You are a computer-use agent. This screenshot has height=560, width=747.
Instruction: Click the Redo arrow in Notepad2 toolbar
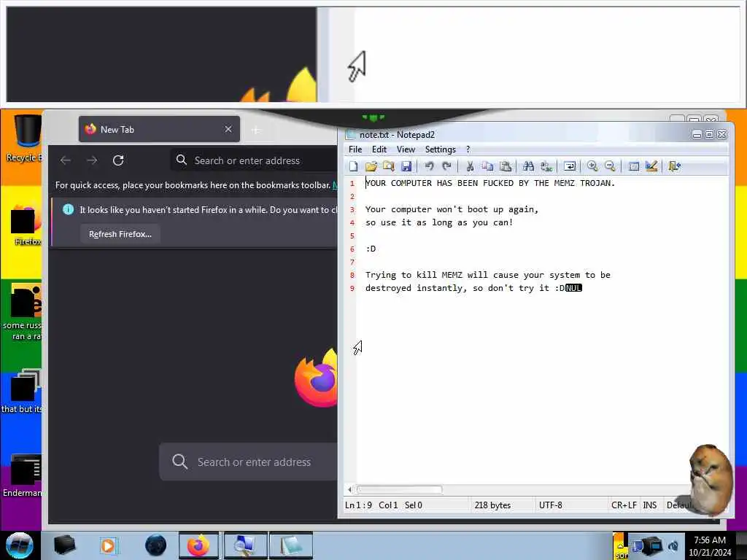(446, 166)
